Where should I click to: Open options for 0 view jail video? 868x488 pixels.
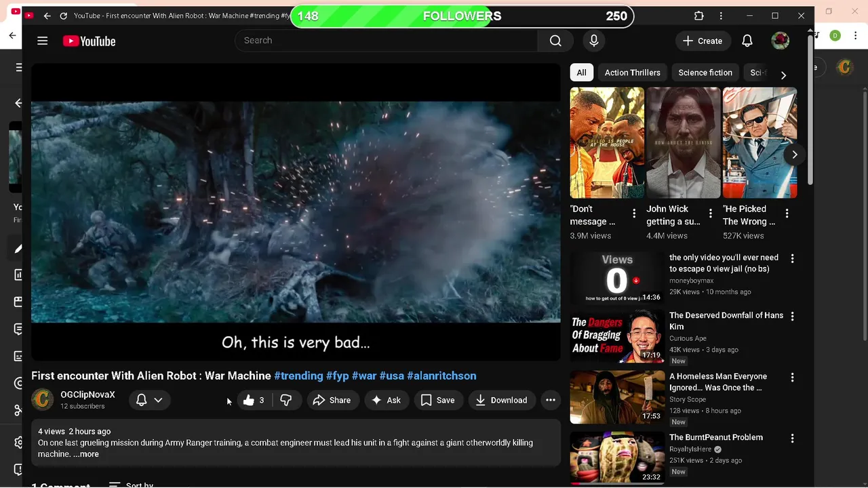[792, 258]
